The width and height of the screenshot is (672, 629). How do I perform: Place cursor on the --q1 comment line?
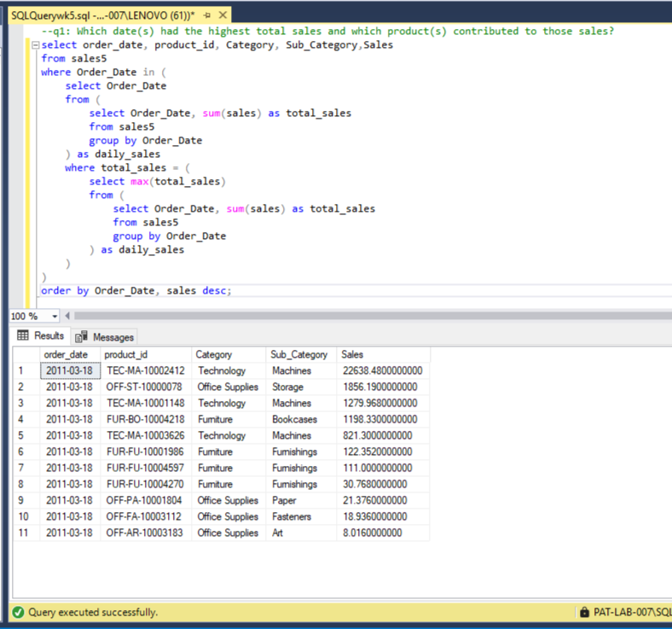pyautogui.click(x=327, y=32)
